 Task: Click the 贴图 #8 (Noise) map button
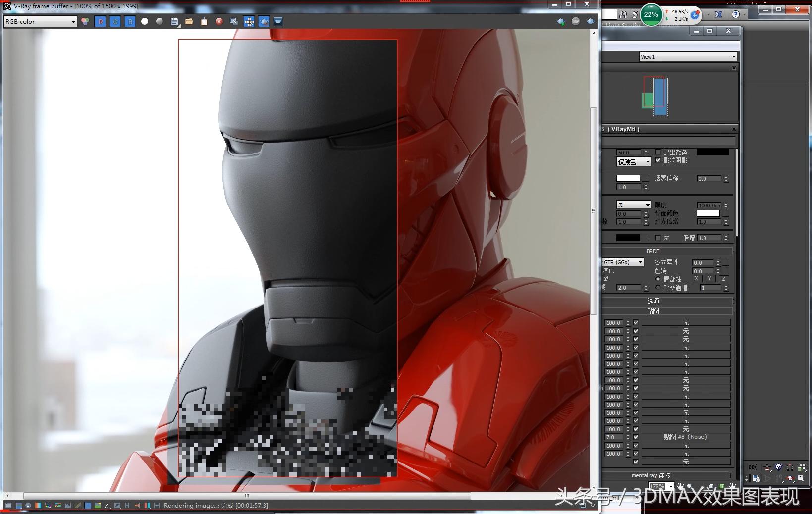click(686, 437)
